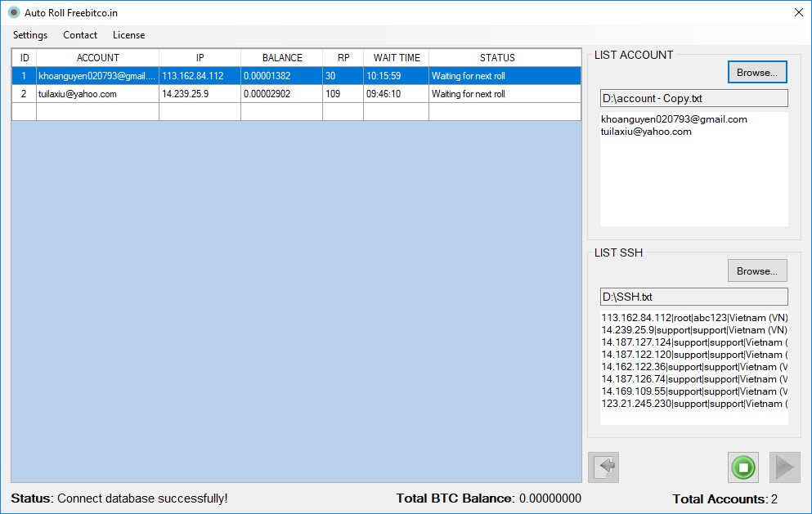
Task: Click khoanguyen020793@gmail.com in the account list
Action: (674, 119)
